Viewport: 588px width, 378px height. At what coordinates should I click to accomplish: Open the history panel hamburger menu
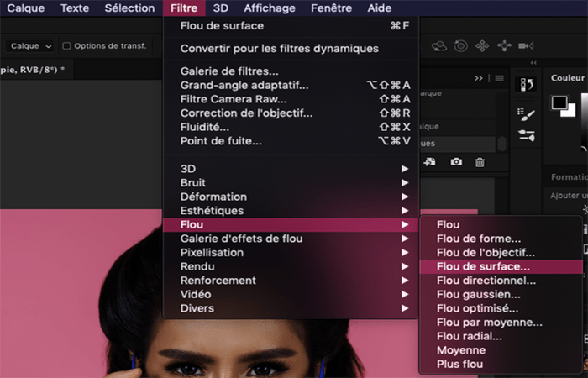(499, 78)
